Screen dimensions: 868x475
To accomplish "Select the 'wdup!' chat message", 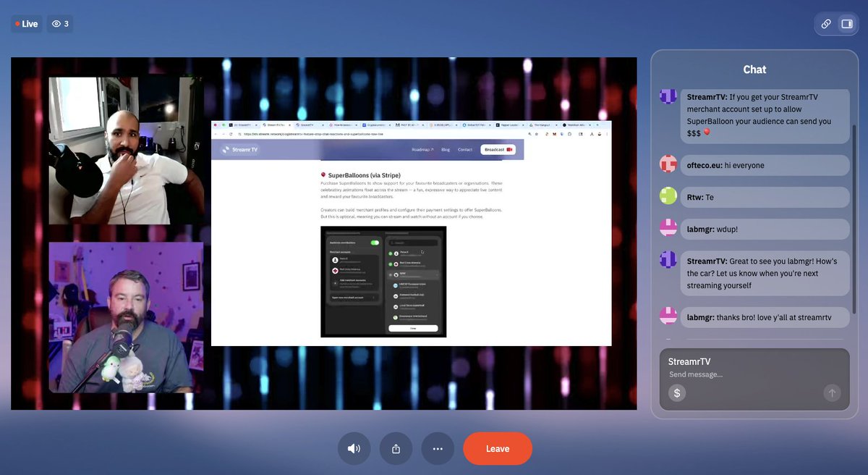I will point(765,229).
